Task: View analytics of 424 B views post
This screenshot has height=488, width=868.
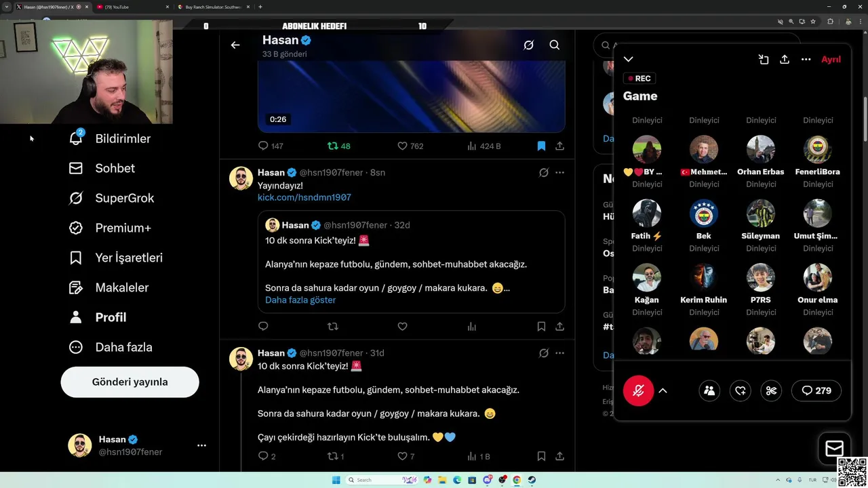Action: coord(484,146)
